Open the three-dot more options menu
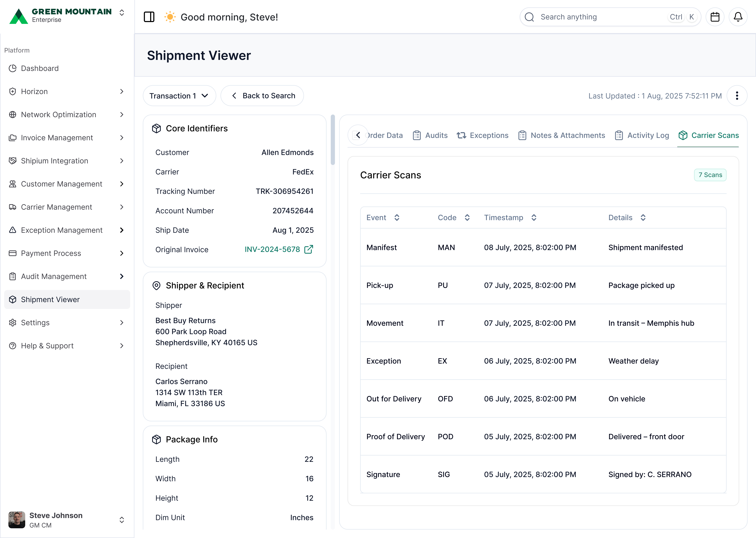Screen dimensions: 756x538 click(737, 96)
